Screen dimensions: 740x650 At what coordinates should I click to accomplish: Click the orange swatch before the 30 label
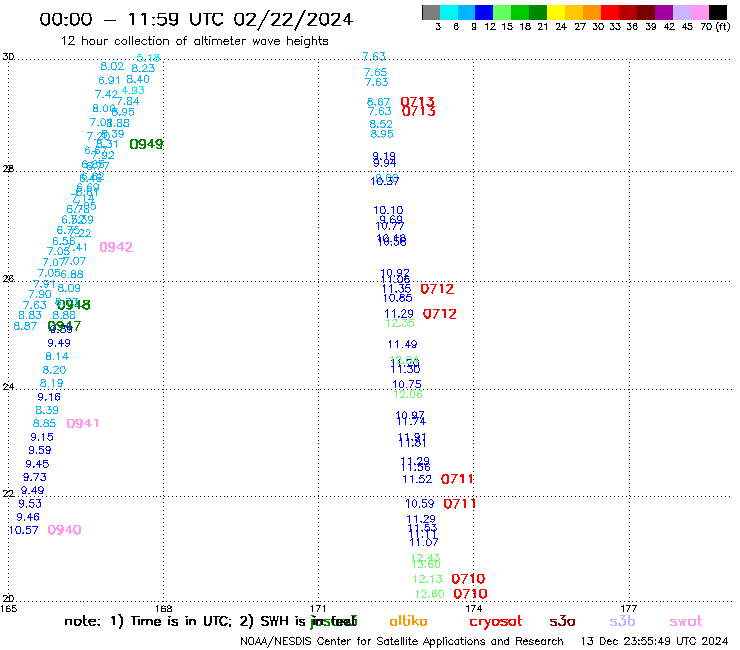click(x=592, y=12)
